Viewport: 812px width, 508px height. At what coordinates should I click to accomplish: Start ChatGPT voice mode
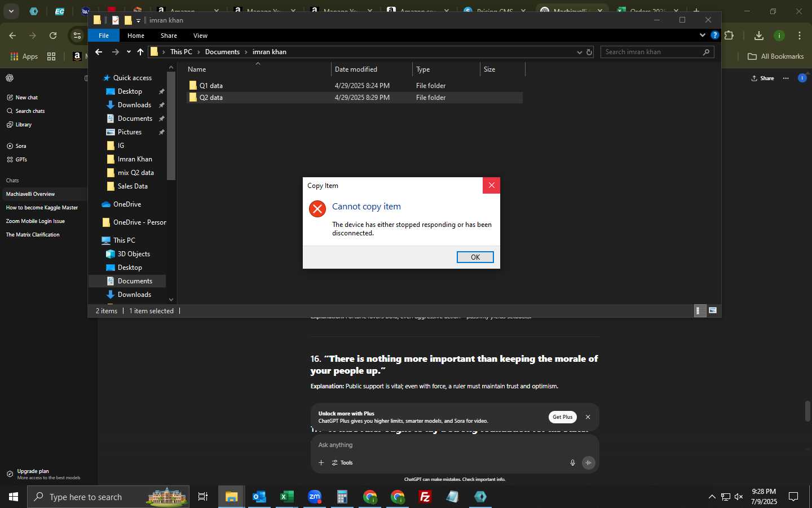[588, 463]
